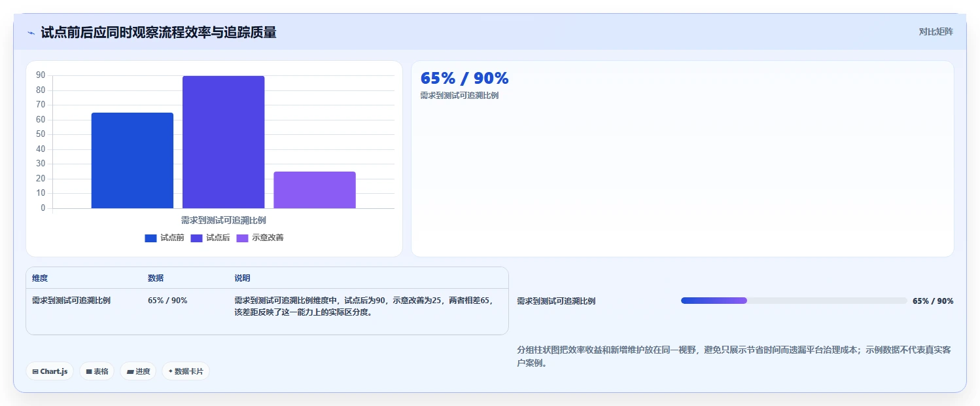The width and height of the screenshot is (980, 406).
Task: Click the short purple 示意改善 bar
Action: tap(315, 190)
